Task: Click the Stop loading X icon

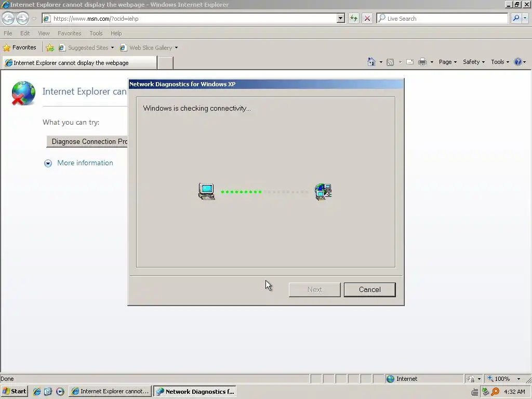Action: point(367,18)
